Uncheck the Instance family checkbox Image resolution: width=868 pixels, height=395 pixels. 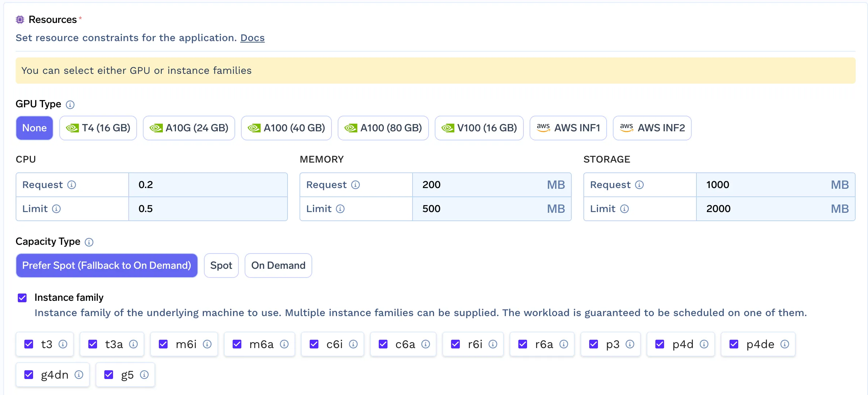click(x=22, y=298)
